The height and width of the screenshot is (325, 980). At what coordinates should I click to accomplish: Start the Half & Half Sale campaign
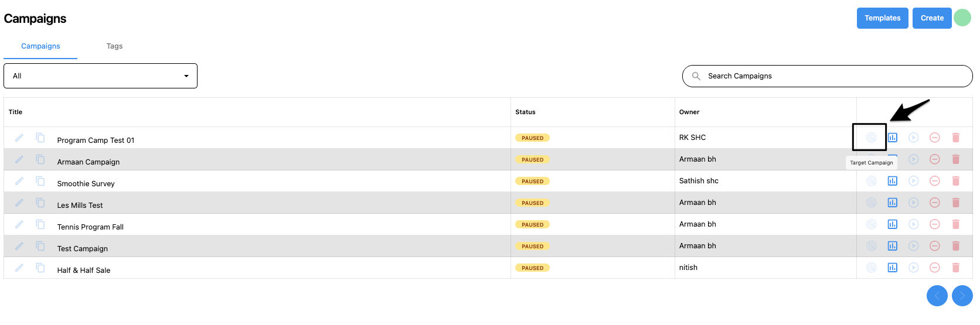[913, 268]
